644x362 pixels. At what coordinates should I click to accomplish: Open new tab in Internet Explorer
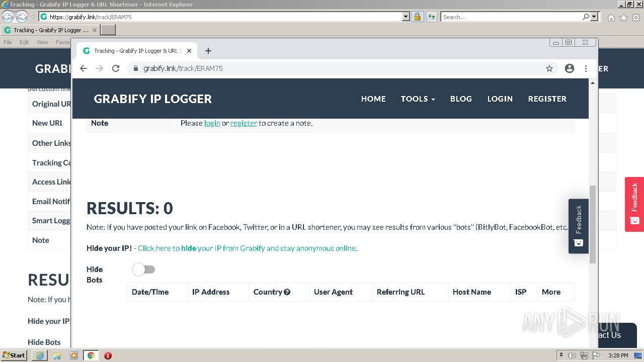tap(108, 30)
